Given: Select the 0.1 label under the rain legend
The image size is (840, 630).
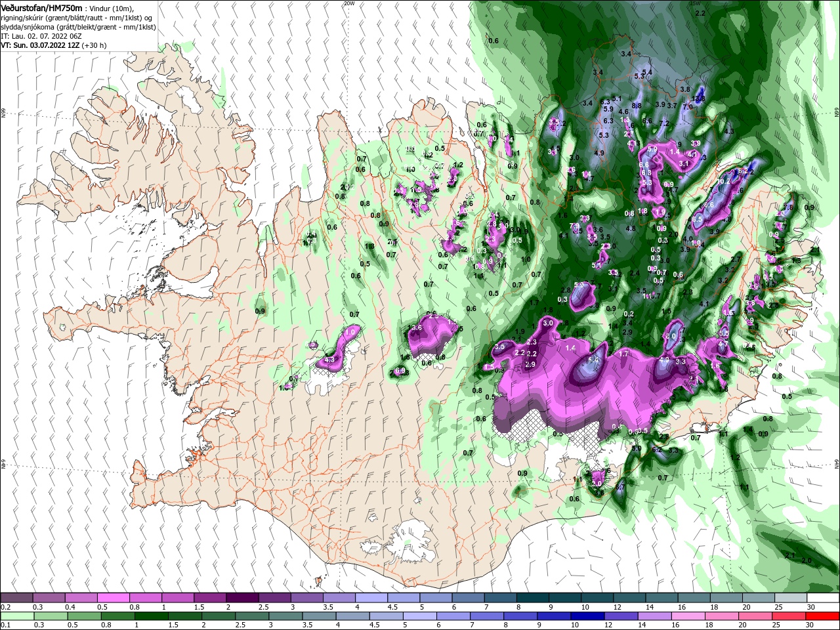Looking at the screenshot, I should [x=6, y=626].
